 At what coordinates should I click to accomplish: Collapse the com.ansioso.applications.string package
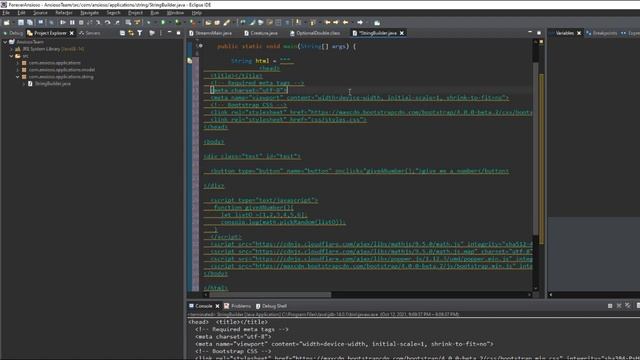[x=18, y=77]
